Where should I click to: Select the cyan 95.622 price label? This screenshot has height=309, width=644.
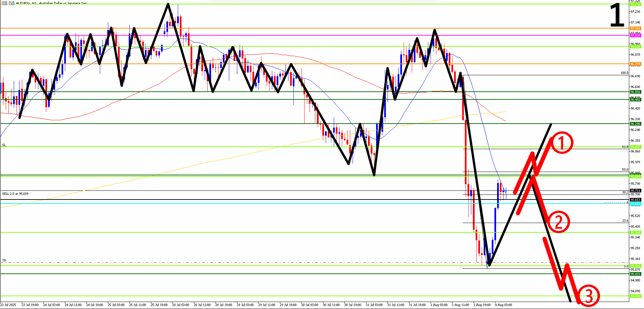(x=635, y=204)
